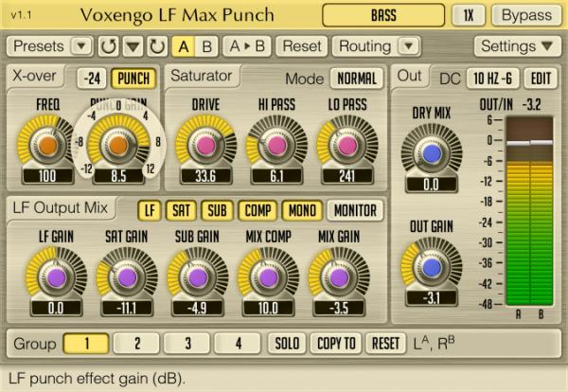Click the LO PASS value field 241
The height and width of the screenshot is (392, 568).
[347, 176]
